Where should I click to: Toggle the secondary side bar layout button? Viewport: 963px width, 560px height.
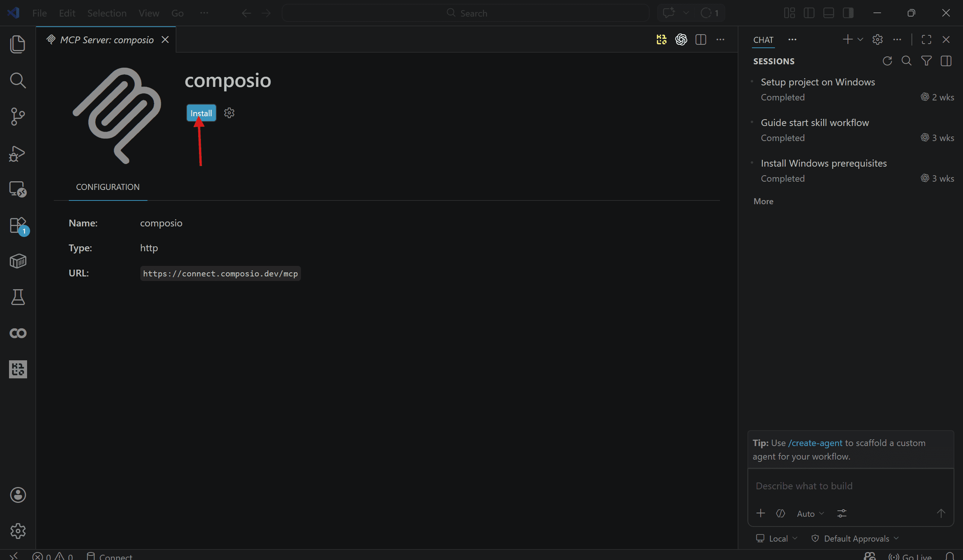pyautogui.click(x=848, y=13)
